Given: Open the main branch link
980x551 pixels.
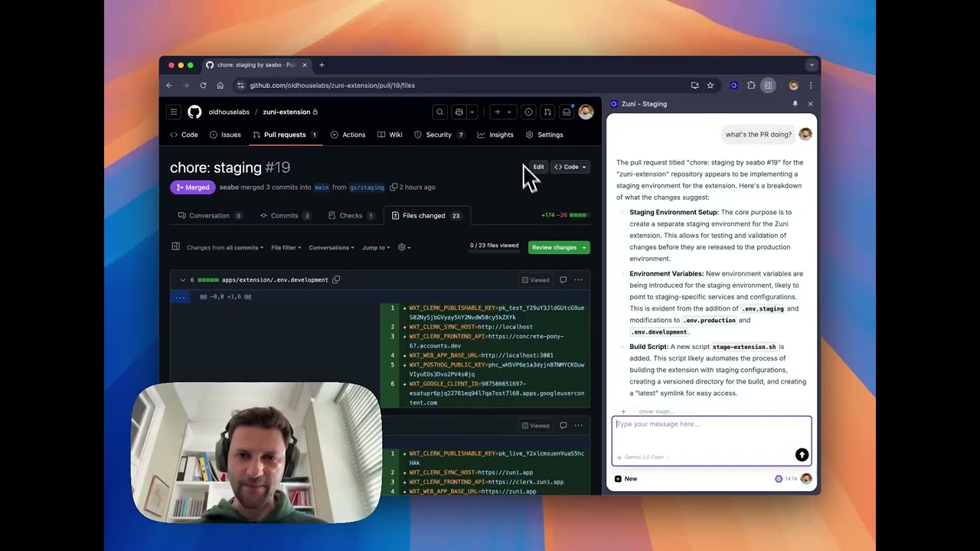Looking at the screenshot, I should pos(322,187).
